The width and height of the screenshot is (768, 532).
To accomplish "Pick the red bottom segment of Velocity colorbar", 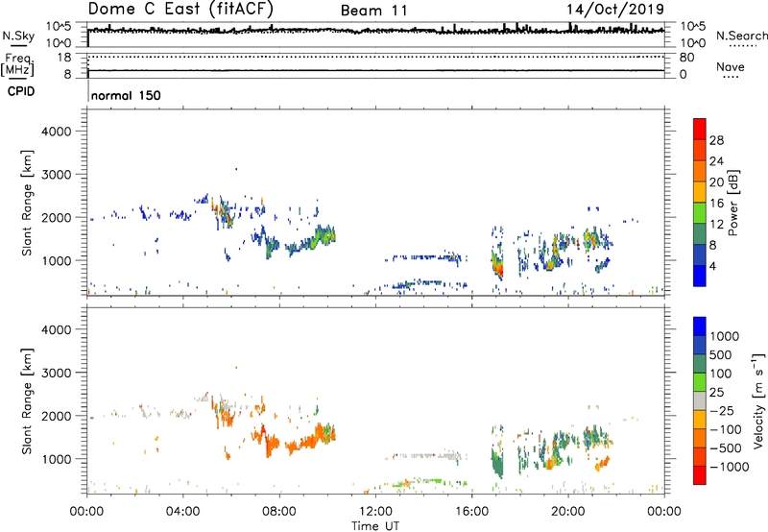I will click(700, 475).
